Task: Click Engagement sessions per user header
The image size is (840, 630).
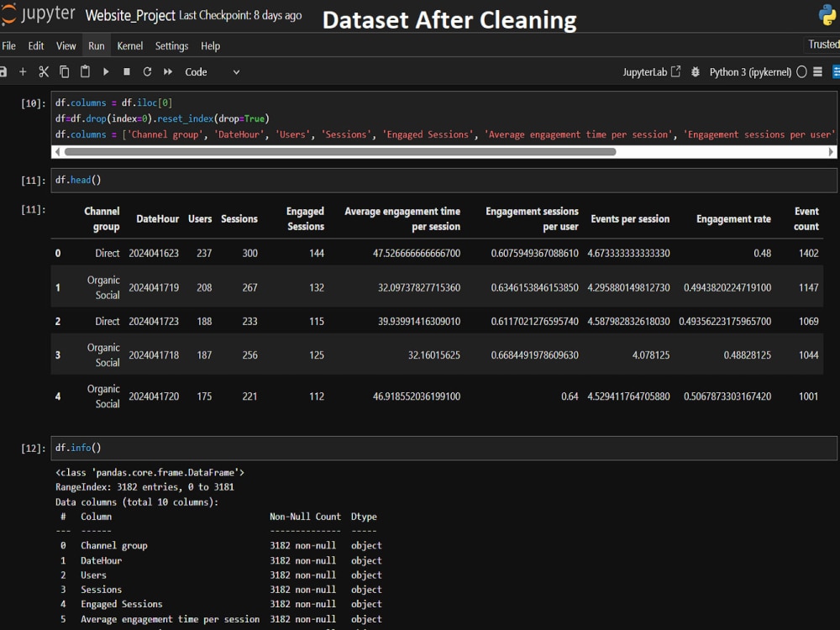Action: (x=532, y=218)
